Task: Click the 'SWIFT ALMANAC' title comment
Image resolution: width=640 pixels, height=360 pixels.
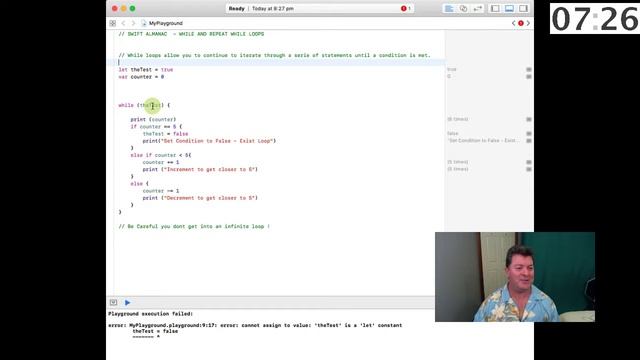Action: click(x=191, y=34)
